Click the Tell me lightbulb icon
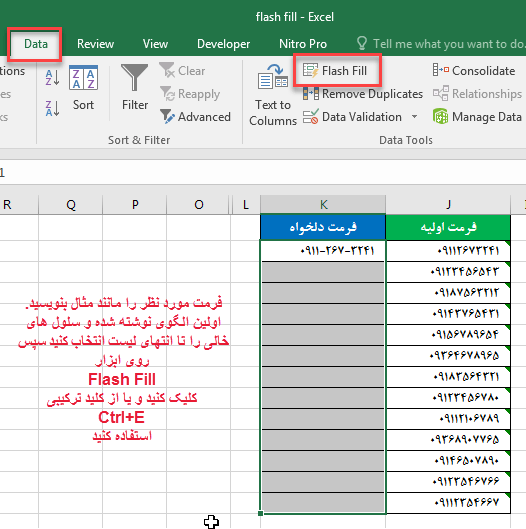Viewport: 526px width, 529px height. (362, 44)
